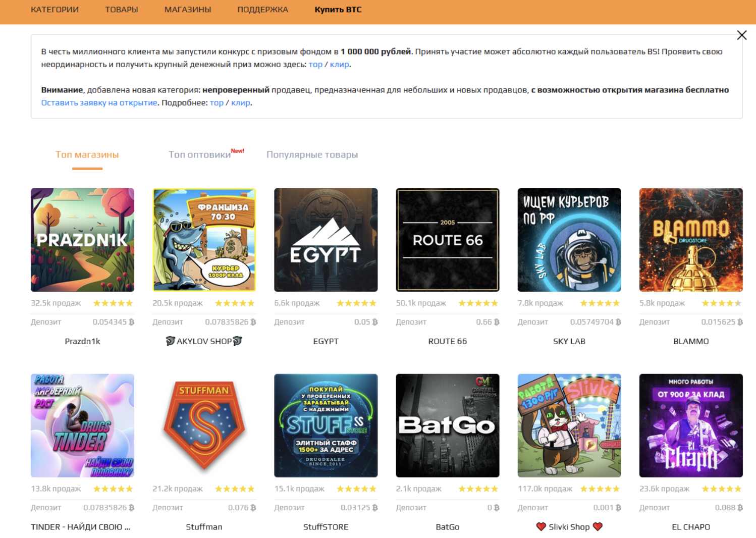Open the BLAMMO shop name link
Image resolution: width=756 pixels, height=538 pixels.
click(x=691, y=341)
